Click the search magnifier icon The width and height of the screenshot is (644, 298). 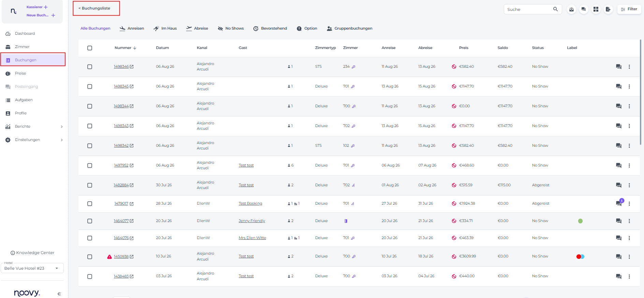pyautogui.click(x=555, y=9)
